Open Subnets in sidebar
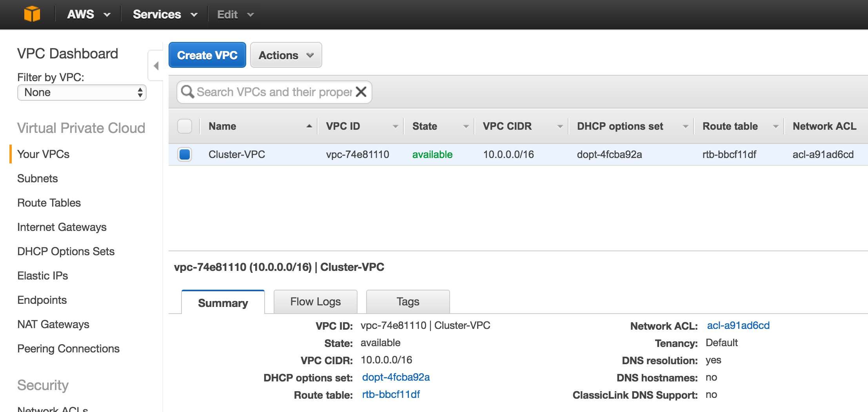 point(38,178)
